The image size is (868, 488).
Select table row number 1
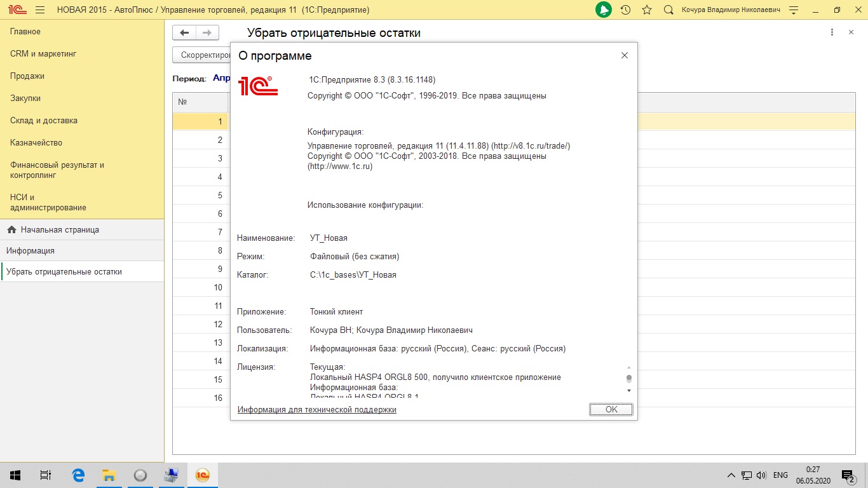(200, 121)
